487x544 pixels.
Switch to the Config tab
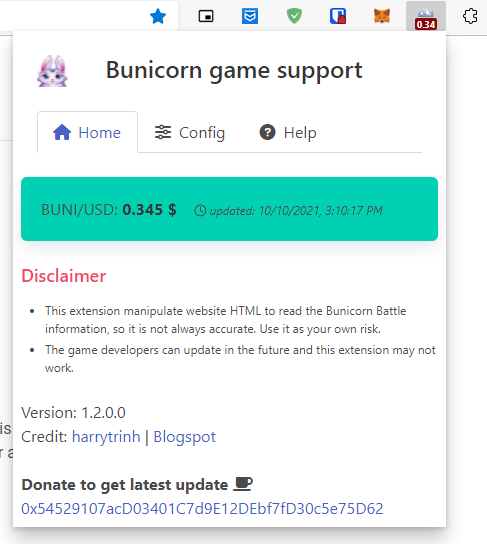[x=190, y=133]
